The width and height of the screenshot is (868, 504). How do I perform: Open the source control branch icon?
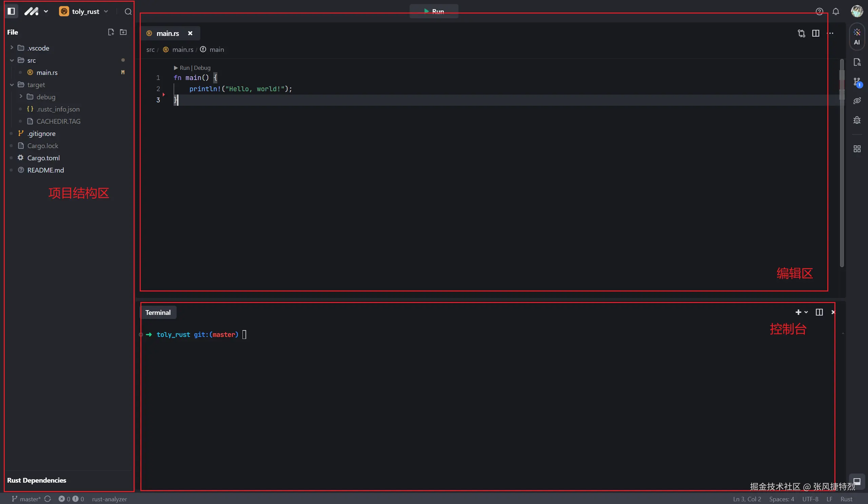(857, 82)
